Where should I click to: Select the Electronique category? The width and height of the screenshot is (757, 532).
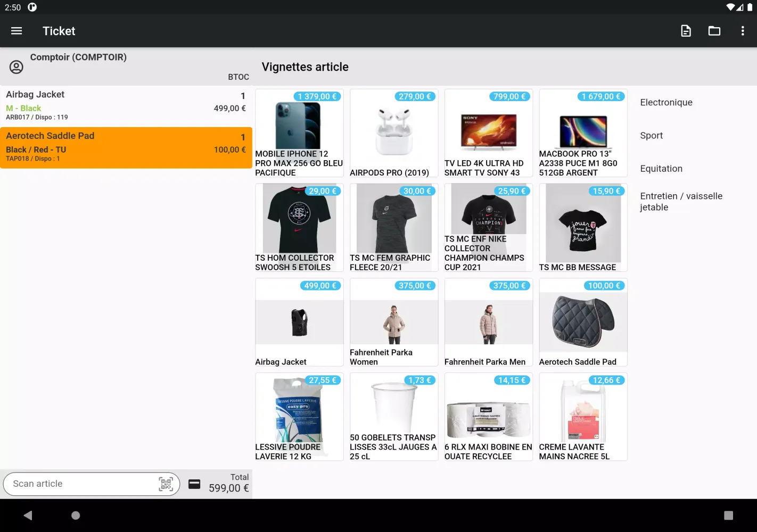click(x=666, y=103)
